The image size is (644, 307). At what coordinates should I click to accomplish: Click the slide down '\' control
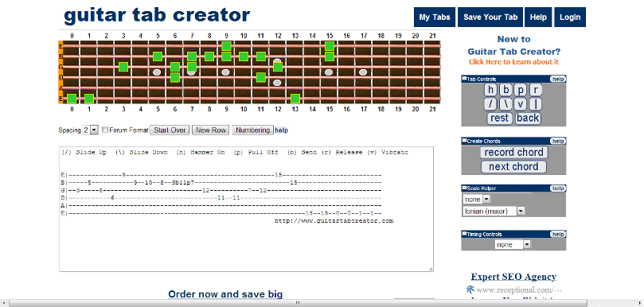point(506,104)
